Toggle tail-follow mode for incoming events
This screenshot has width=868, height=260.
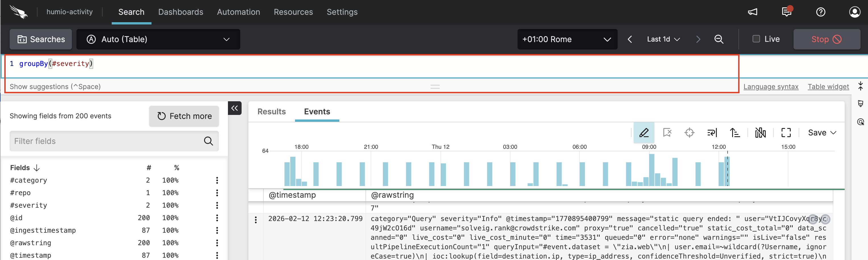[x=712, y=133]
